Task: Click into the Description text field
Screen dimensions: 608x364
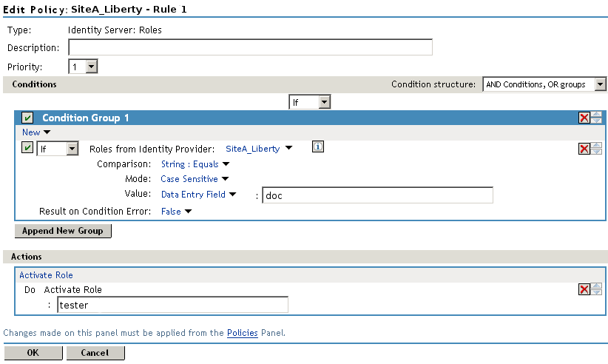Action: (250, 48)
